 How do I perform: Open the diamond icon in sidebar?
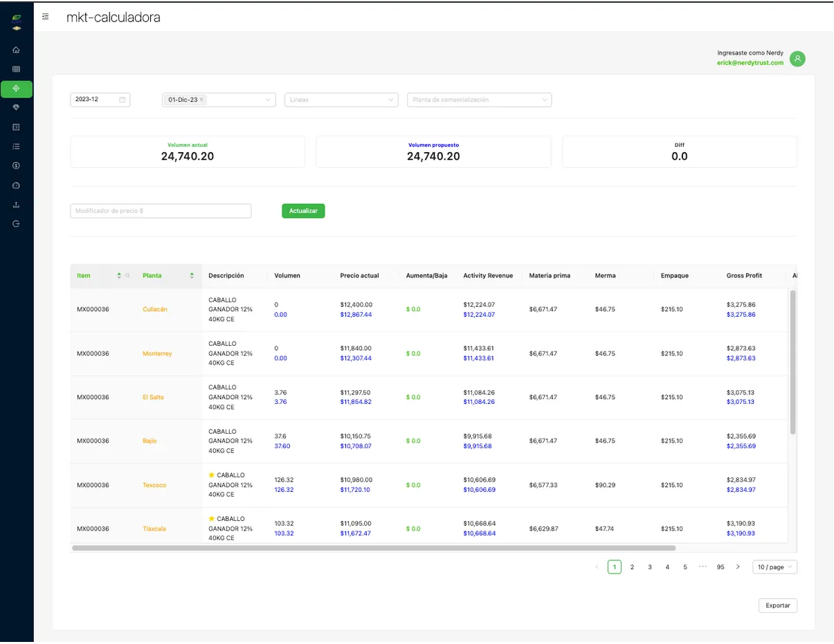[x=16, y=108]
